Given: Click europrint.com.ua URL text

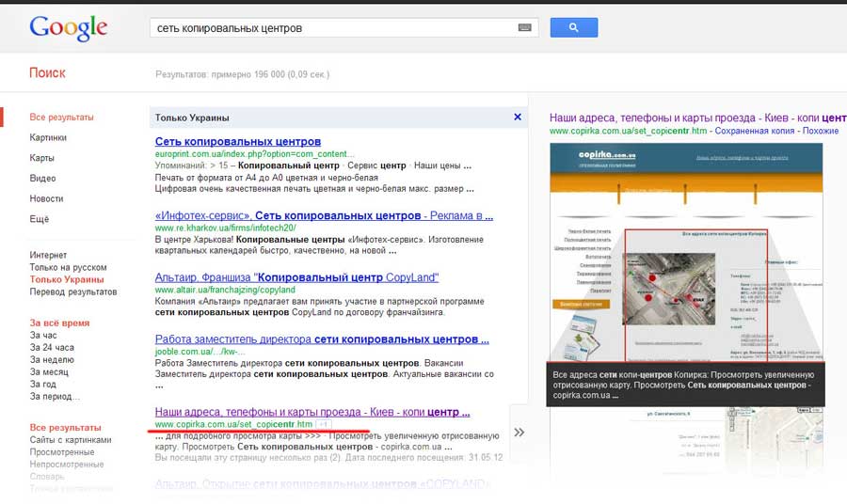Looking at the screenshot, I should click(254, 154).
